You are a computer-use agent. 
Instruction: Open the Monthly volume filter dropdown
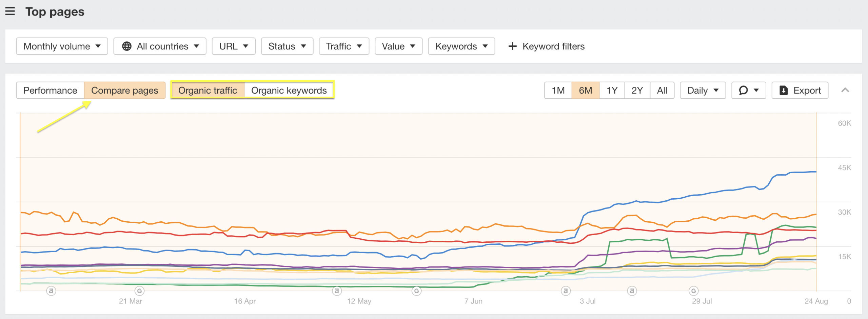tap(62, 46)
